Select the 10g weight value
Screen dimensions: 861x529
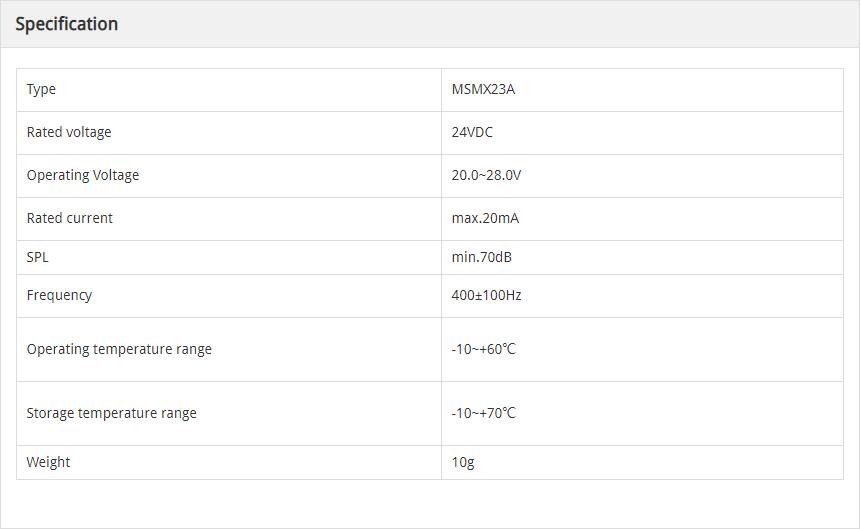click(x=462, y=463)
